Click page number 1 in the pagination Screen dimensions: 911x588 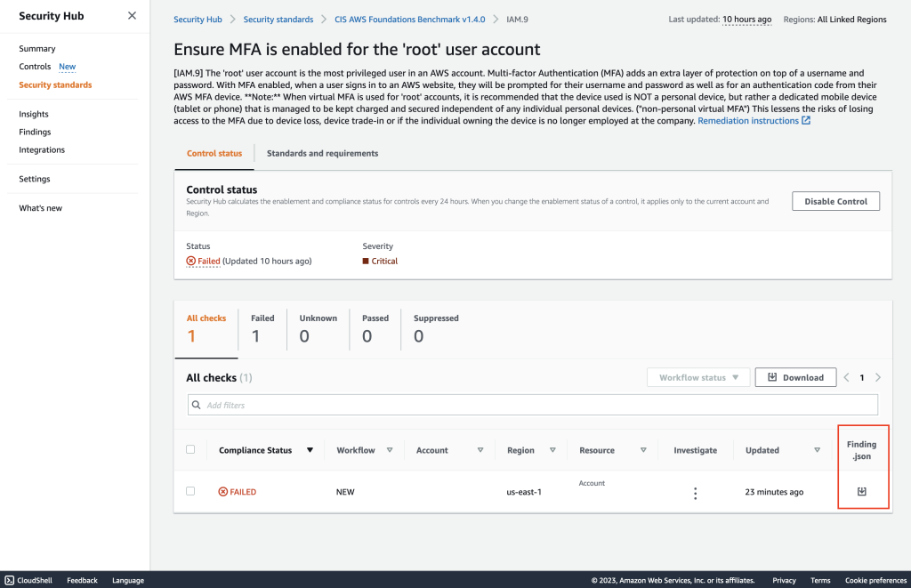(861, 378)
